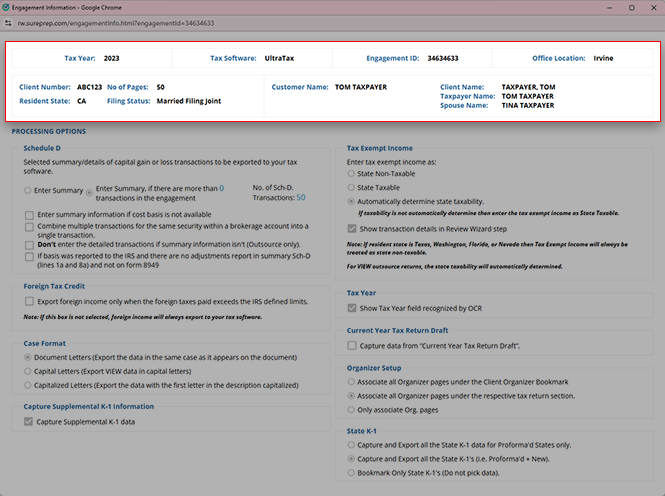Select Enter Summary if more than 0 transactions
Screen dimensions: 665x496
(x=89, y=192)
